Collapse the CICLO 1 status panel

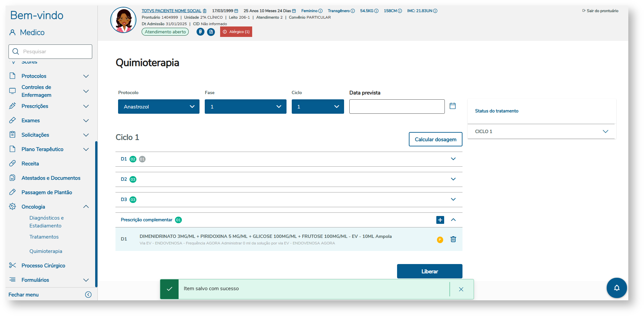point(605,131)
